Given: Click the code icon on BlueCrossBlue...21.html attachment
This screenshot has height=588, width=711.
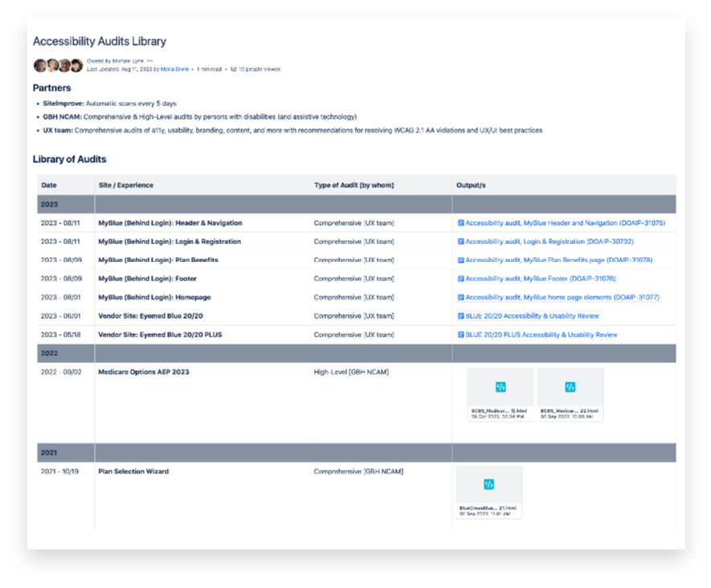Looking at the screenshot, I should 490,483.
